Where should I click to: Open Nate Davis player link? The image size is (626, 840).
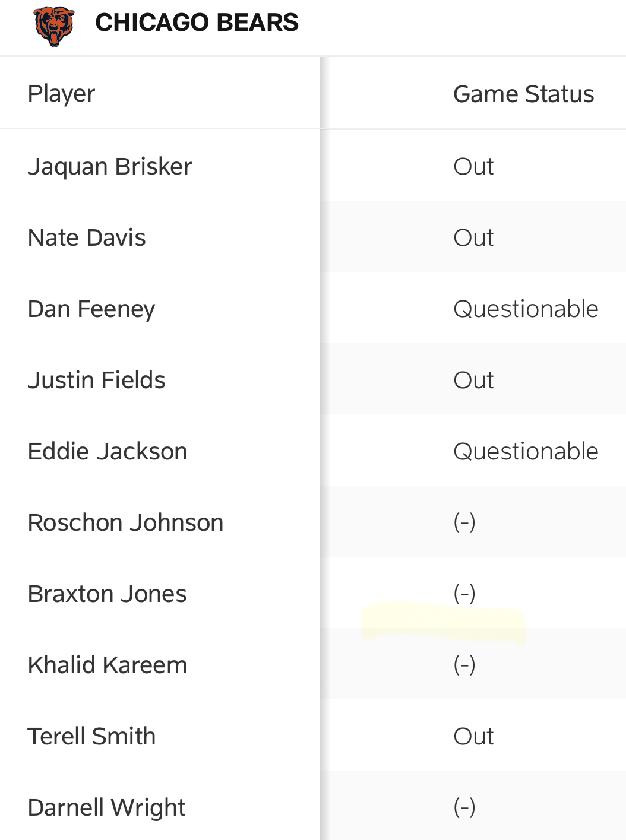tap(87, 237)
